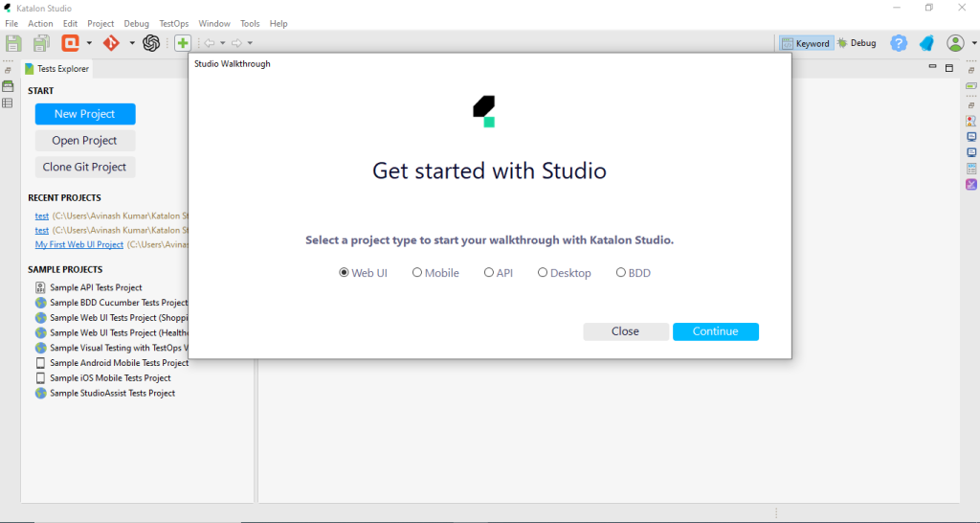
Task: Select the BDD radio button
Action: 620,273
